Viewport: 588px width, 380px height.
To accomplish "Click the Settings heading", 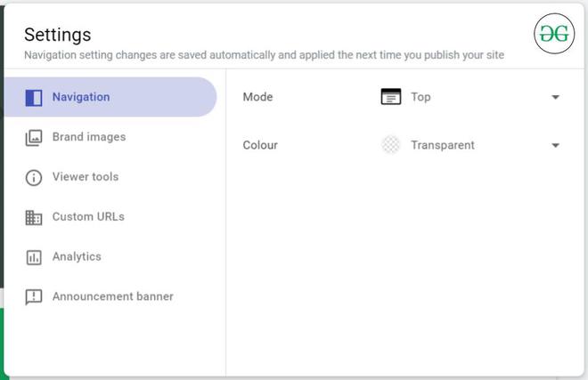I will (x=58, y=35).
